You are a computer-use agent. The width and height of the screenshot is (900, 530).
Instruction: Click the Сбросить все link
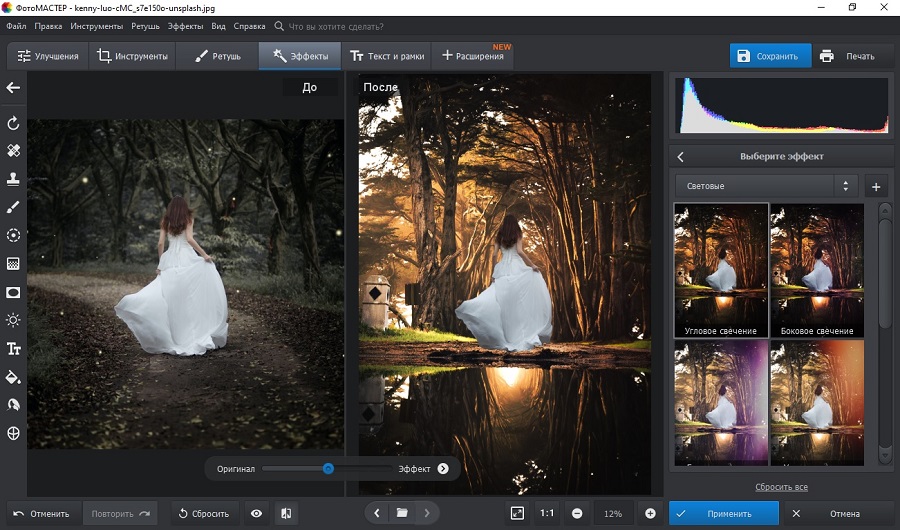tap(781, 487)
